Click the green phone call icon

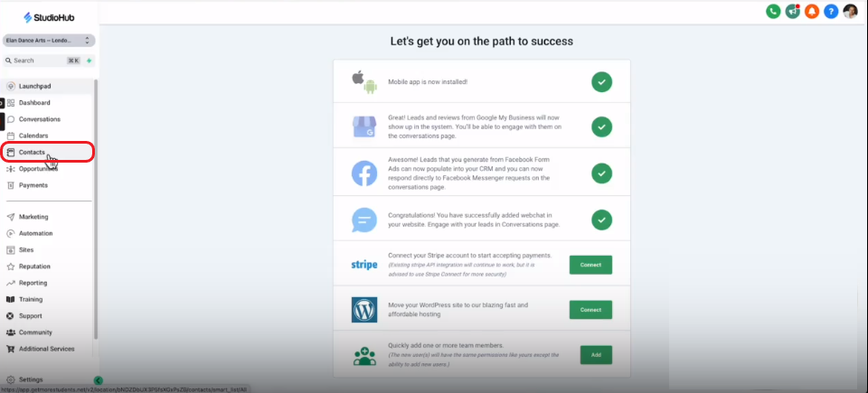(x=773, y=11)
